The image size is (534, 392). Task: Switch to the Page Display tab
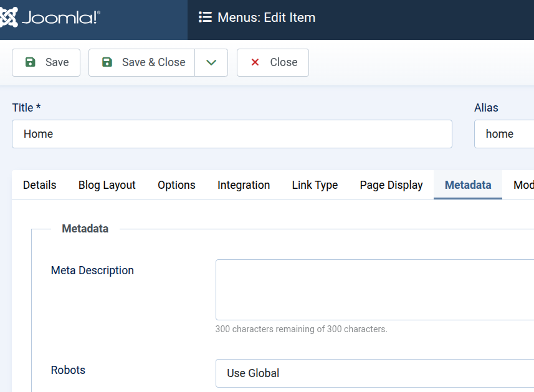point(391,185)
